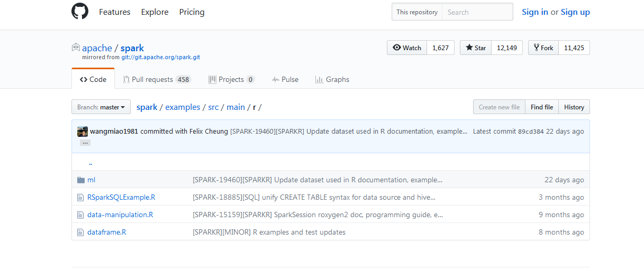Open the apache owner link
Viewport: 644px width, 270px height.
[97, 48]
